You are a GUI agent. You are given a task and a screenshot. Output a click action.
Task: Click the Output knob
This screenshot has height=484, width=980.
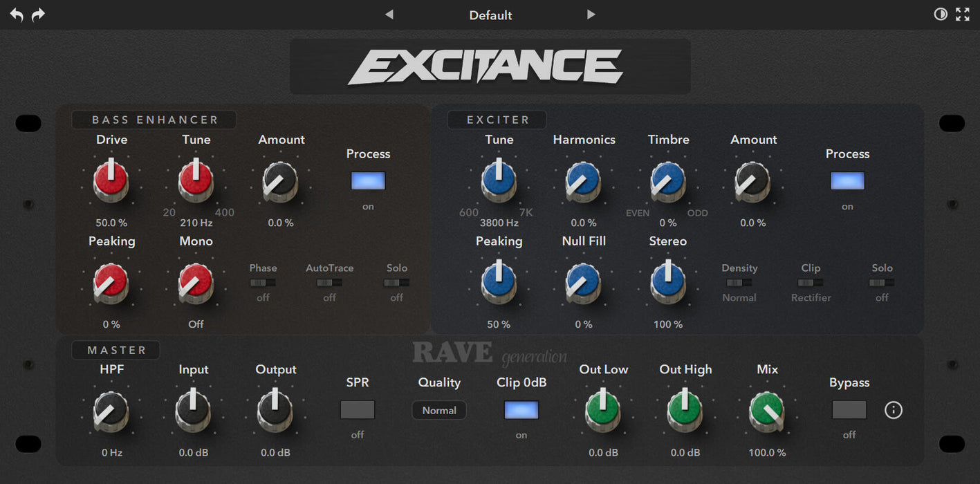click(x=275, y=411)
